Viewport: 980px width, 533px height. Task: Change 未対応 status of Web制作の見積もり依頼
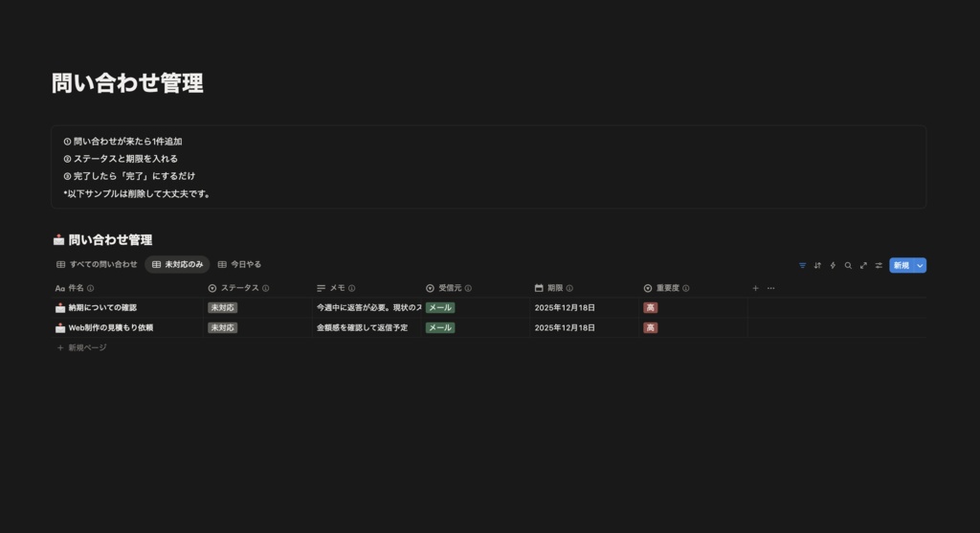222,327
